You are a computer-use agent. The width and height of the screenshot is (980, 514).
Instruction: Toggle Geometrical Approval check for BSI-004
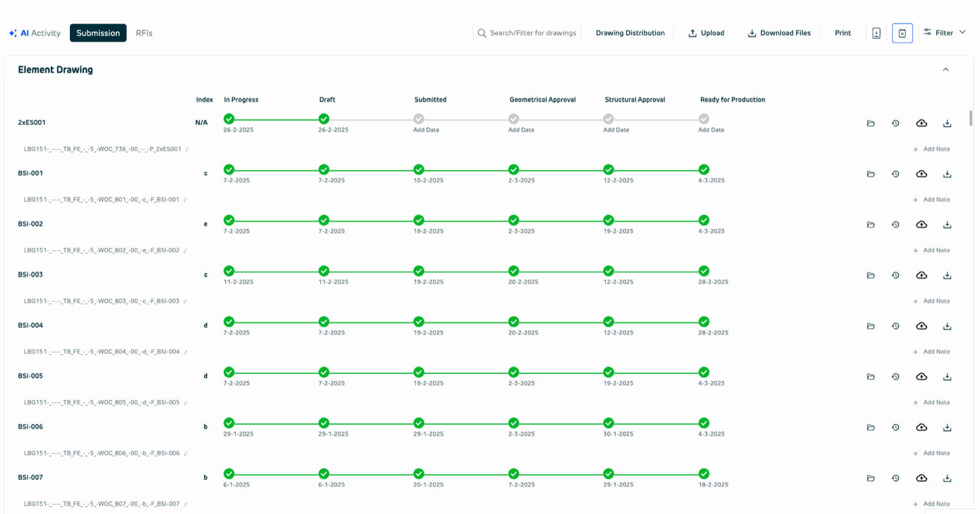click(513, 322)
